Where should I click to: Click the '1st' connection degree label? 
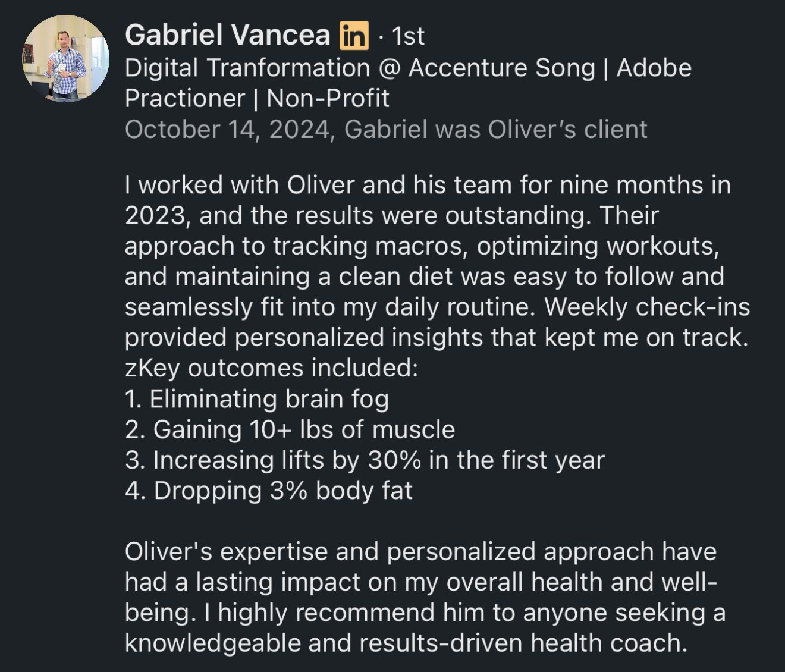[408, 36]
